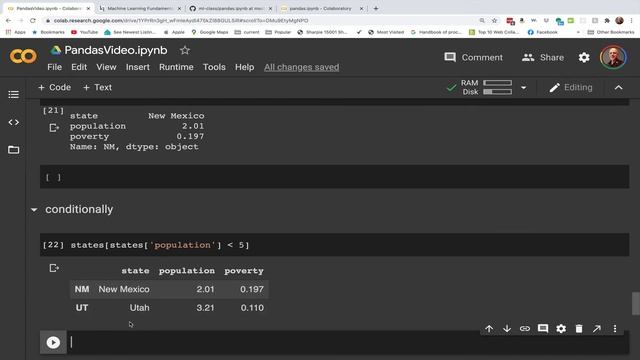Move cell up with arrow icon

[489, 329]
